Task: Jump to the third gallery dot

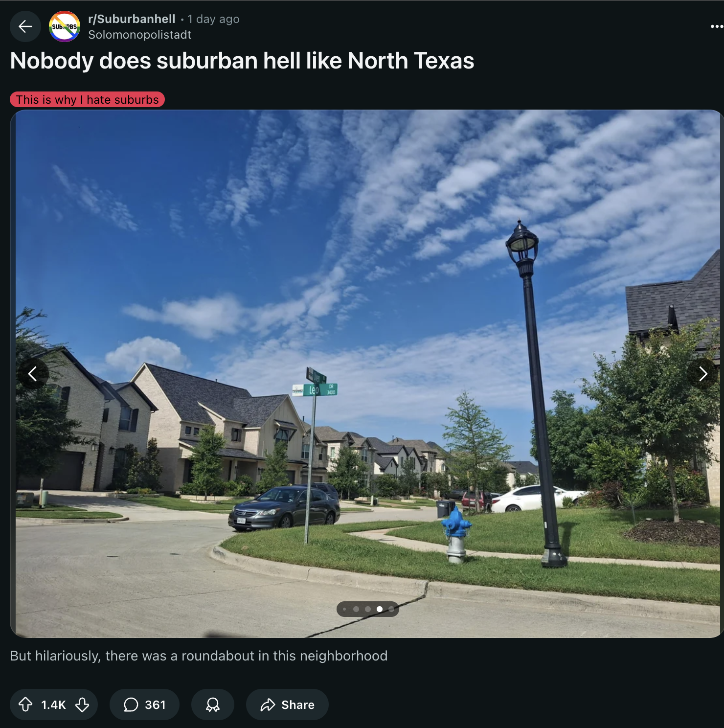Action: coord(368,609)
